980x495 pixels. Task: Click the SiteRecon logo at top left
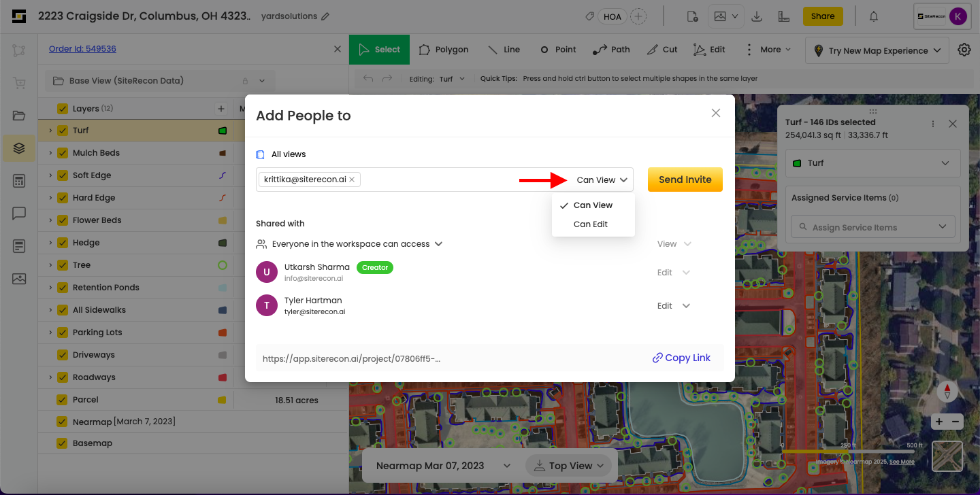coord(19,16)
